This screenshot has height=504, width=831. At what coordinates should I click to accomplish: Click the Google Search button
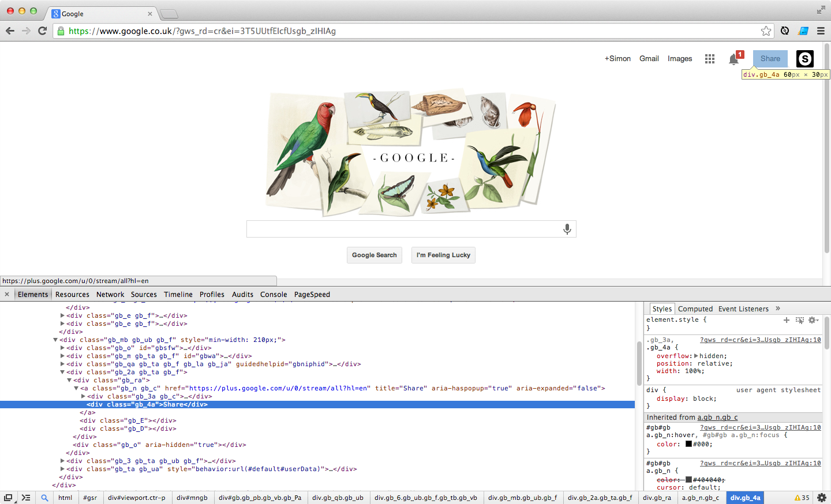(375, 255)
